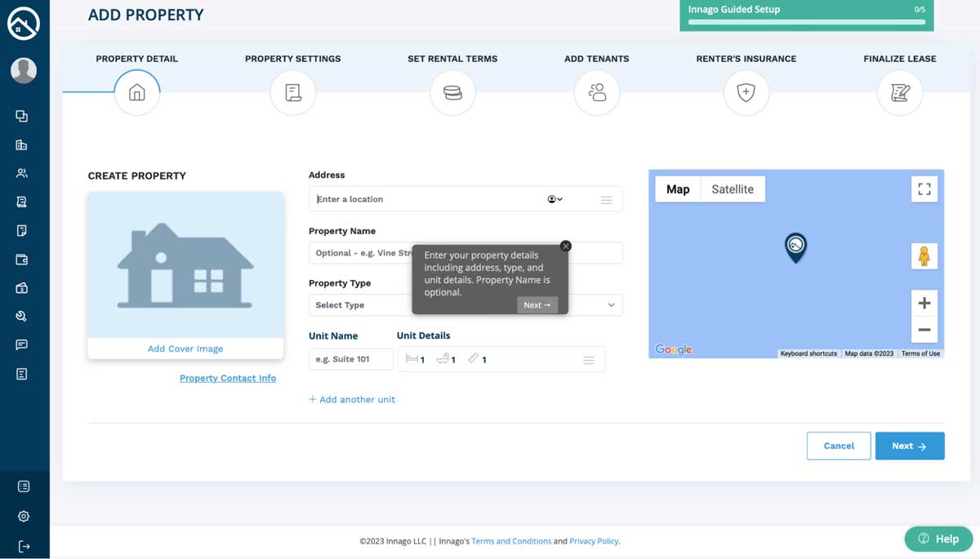The width and height of the screenshot is (980, 559).
Task: Click the wallet payments icon in the sidebar
Action: click(x=24, y=259)
